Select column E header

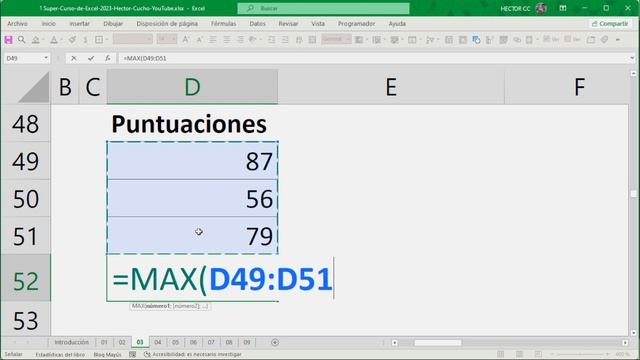[x=391, y=87]
